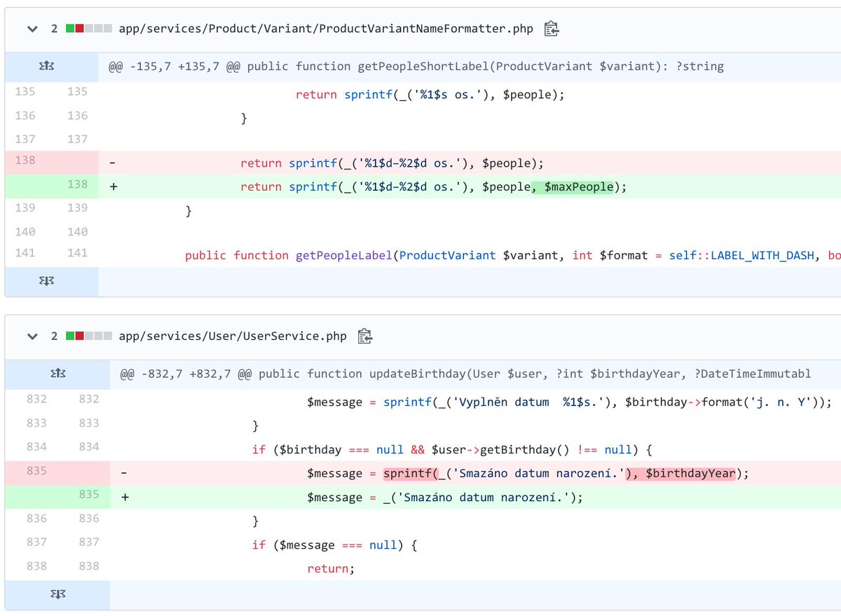This screenshot has height=616, width=841.
Task: Click the getPeopleShortLabel hunk header
Action: click(416, 67)
